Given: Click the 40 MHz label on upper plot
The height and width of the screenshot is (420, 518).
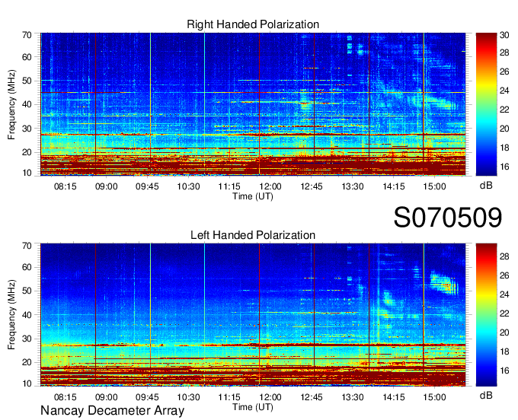Looking at the screenshot, I should [x=27, y=104].
